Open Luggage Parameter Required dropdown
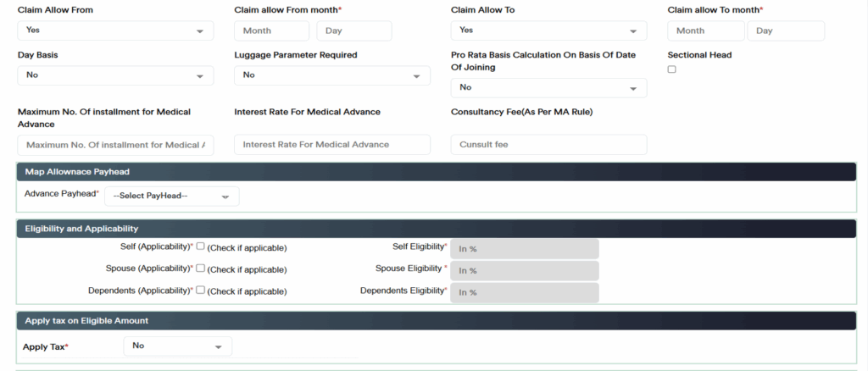Viewport: 868px width, 371px height. pos(331,75)
